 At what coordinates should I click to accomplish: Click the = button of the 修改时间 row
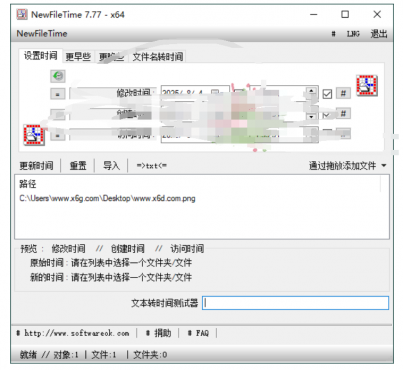point(58,94)
